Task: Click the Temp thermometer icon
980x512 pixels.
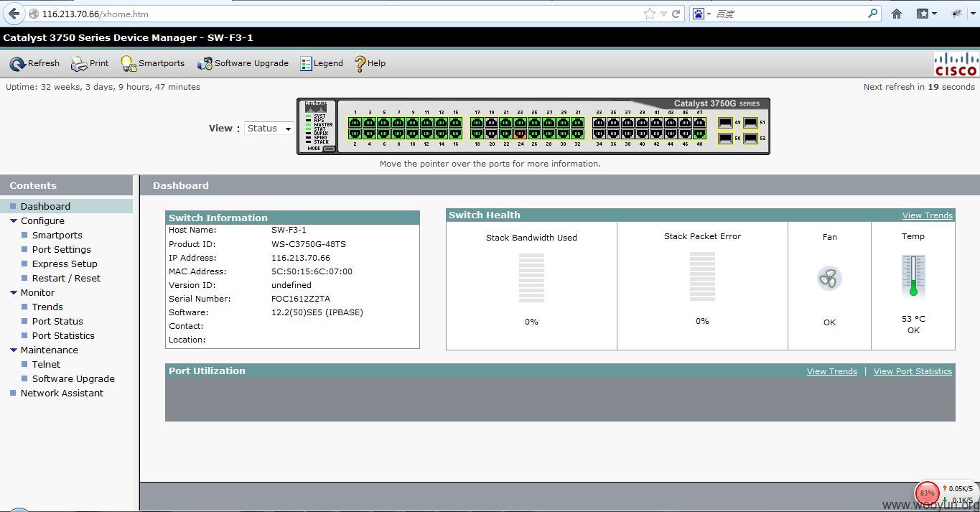Action: click(x=913, y=276)
